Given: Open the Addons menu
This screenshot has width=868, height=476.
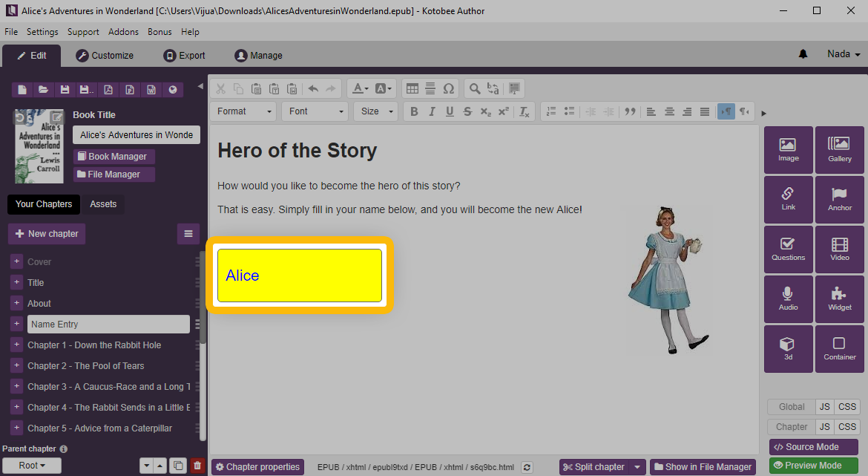Looking at the screenshot, I should coord(123,32).
